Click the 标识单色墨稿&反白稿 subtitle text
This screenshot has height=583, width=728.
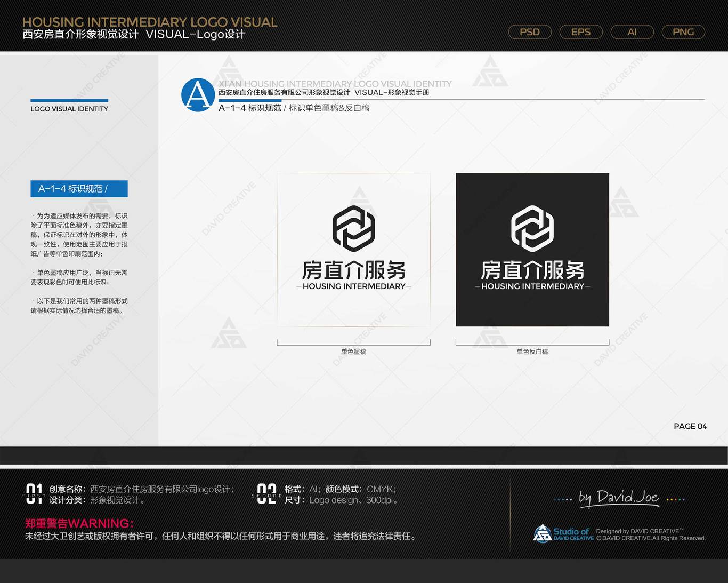(329, 108)
